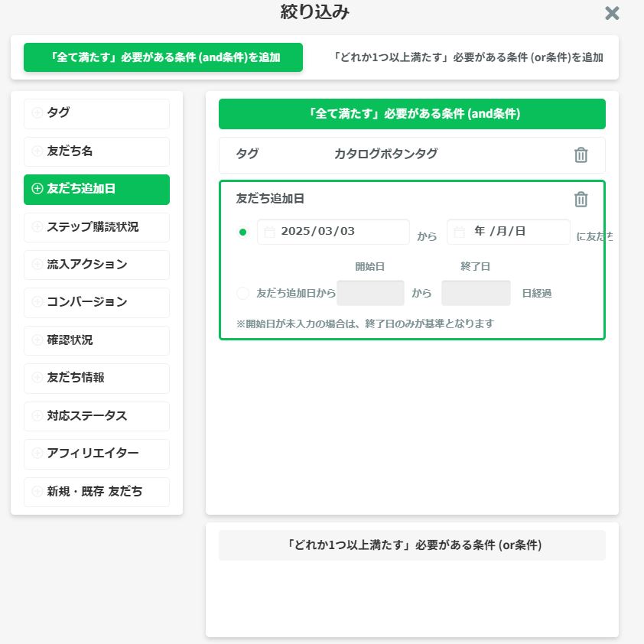Click plus icon beside タグ filter

(x=37, y=113)
